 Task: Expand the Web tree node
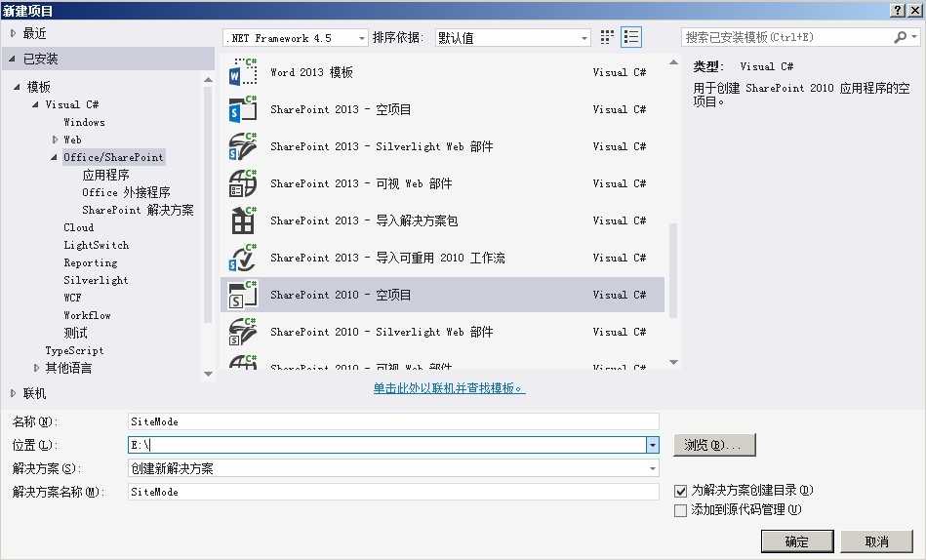[x=55, y=140]
